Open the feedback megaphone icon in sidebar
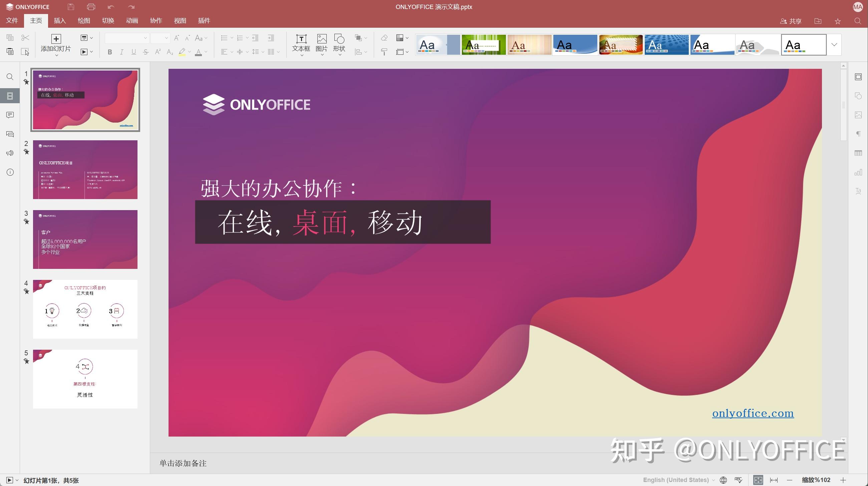868x486 pixels. [x=10, y=153]
